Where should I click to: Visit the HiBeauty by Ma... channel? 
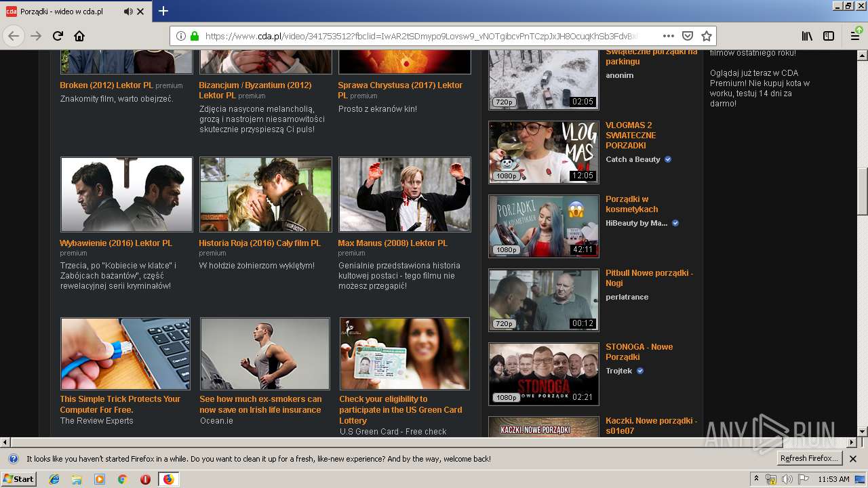pyautogui.click(x=637, y=223)
